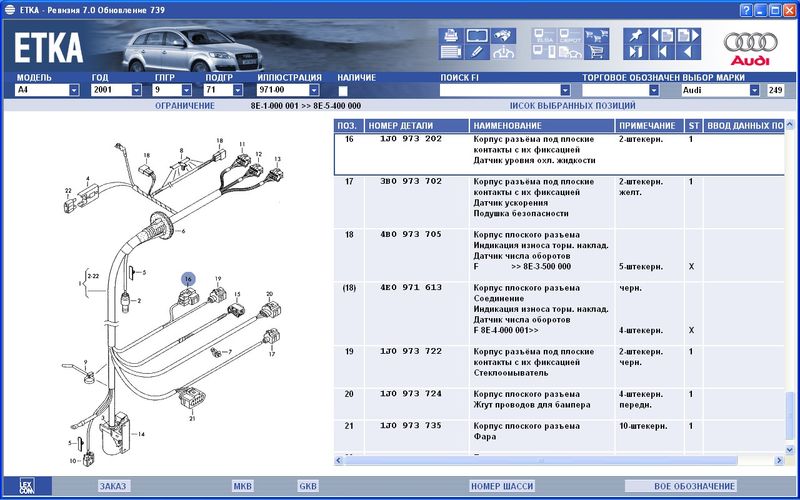Open the multiple shopping carts icon
The image size is (800, 500).
coord(596,36)
